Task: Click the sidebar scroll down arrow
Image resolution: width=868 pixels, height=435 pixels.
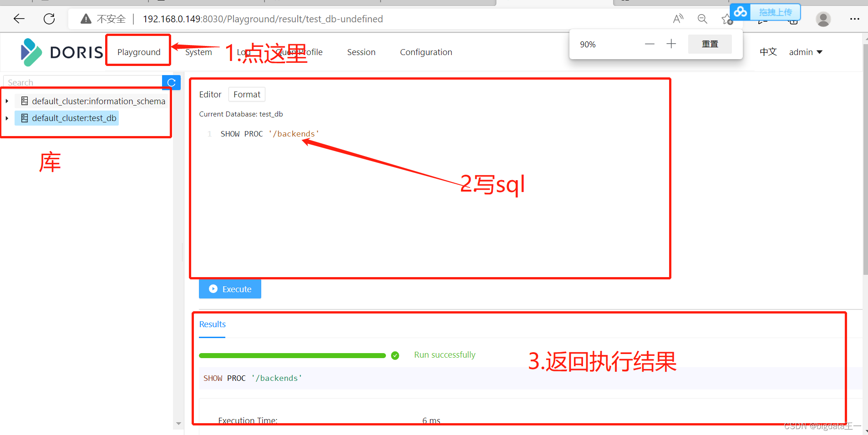Action: 178,423
